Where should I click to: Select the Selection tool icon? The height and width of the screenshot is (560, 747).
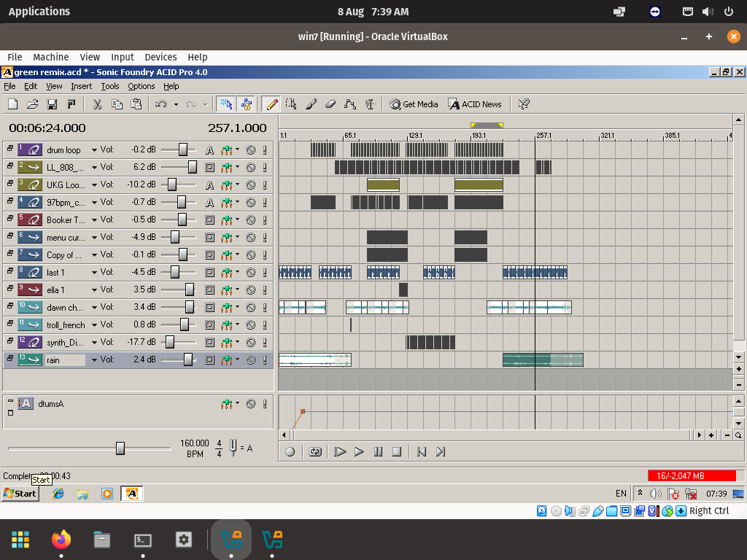[x=291, y=104]
